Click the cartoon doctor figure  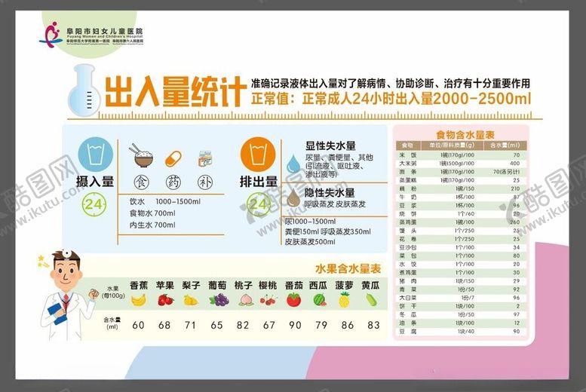point(66,296)
